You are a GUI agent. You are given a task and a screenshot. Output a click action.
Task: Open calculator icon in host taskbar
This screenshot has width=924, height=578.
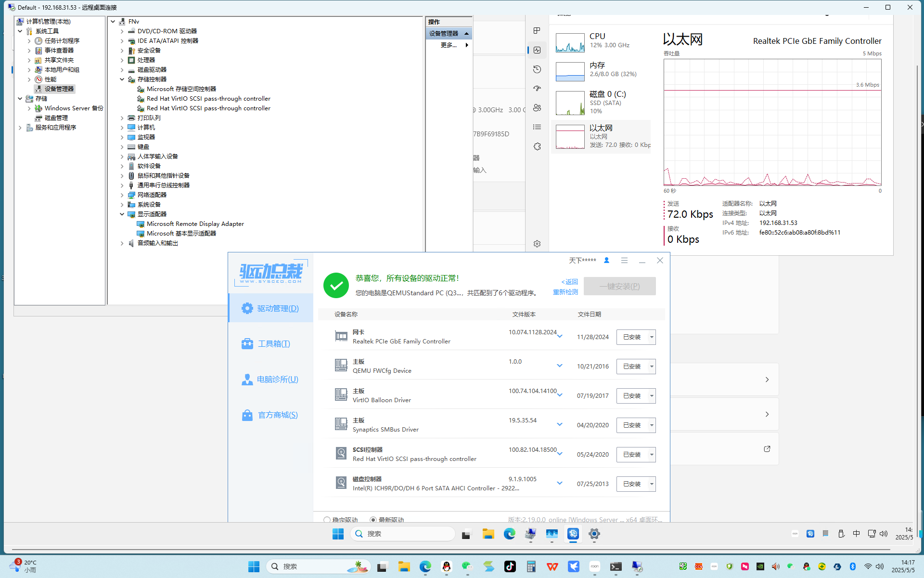[531, 566]
